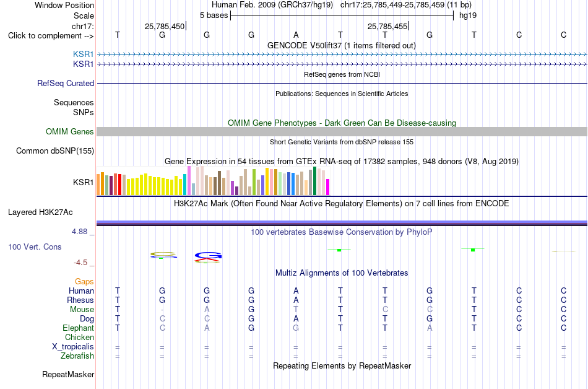Image resolution: width=588 pixels, height=389 pixels.
Task: Click the Layered H3K27Ac track label
Action: click(x=40, y=212)
